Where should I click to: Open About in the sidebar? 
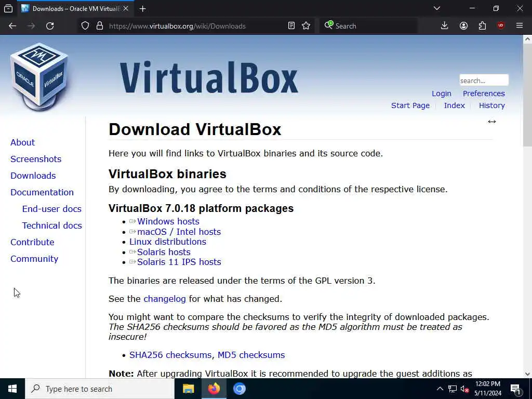point(22,142)
